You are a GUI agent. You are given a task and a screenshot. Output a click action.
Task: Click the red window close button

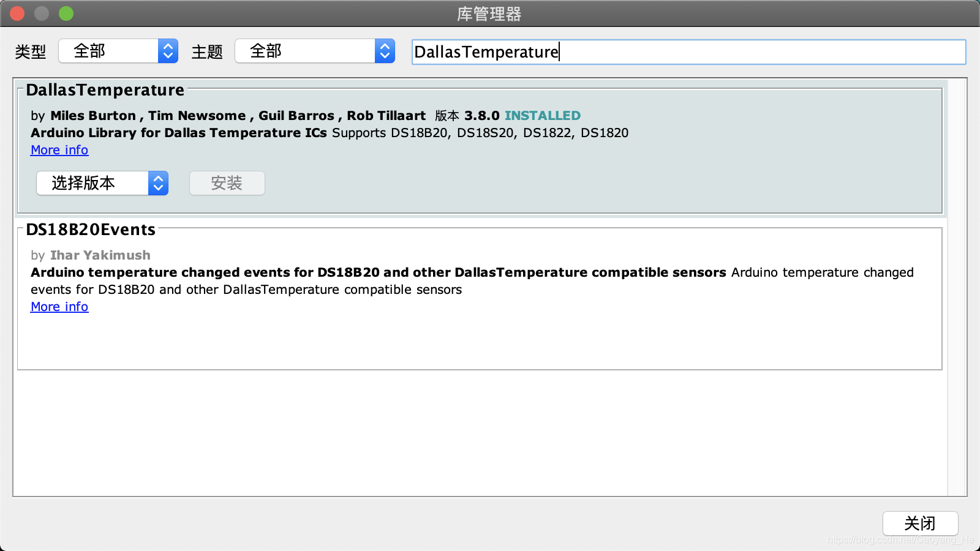click(17, 13)
